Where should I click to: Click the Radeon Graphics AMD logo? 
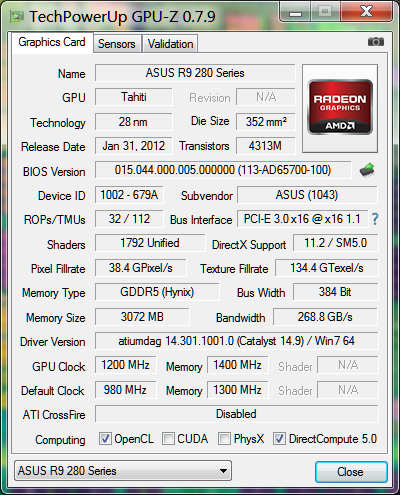[340, 107]
